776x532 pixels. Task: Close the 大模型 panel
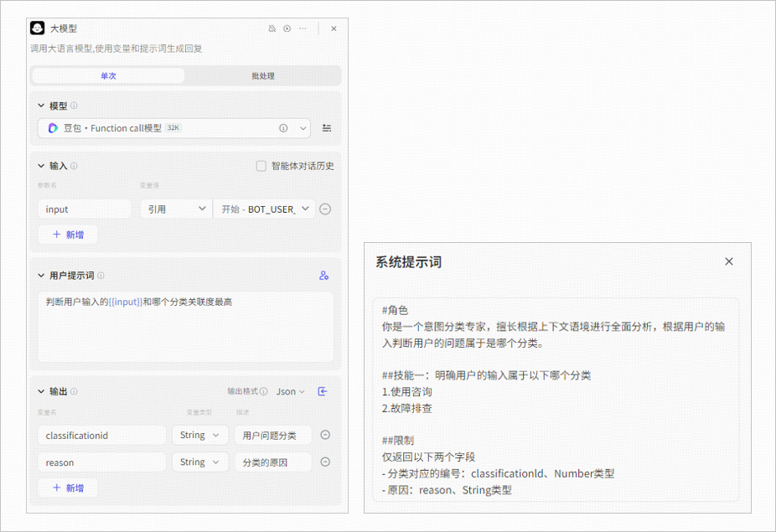click(x=334, y=28)
